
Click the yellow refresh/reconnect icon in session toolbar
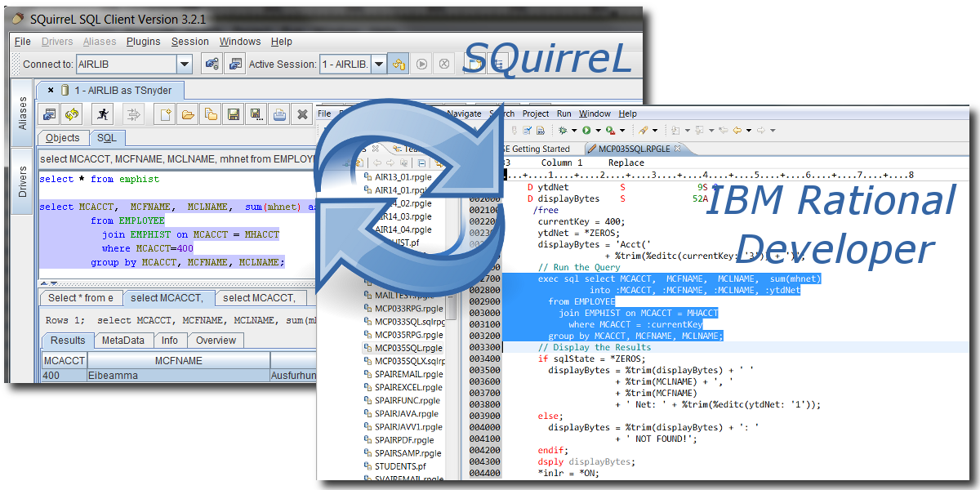click(72, 114)
